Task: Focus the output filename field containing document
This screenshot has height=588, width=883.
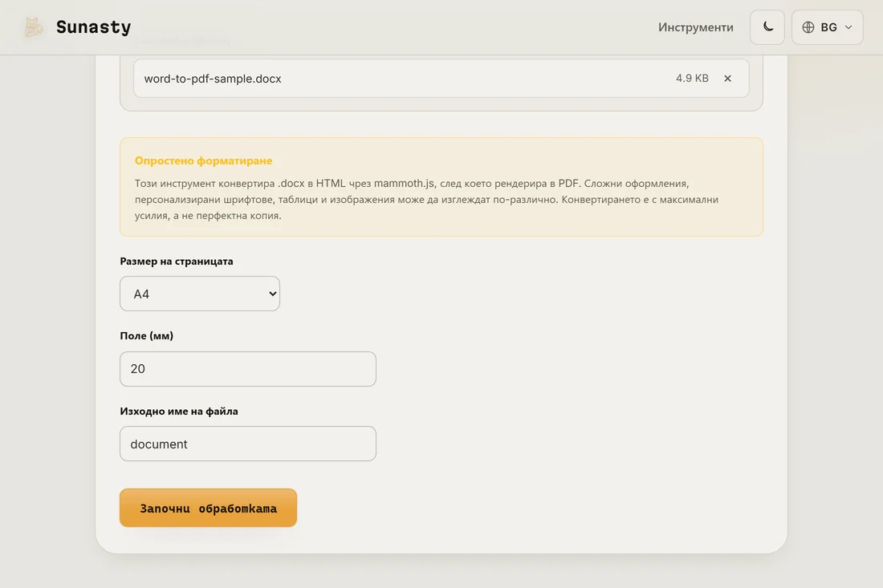Action: [248, 444]
